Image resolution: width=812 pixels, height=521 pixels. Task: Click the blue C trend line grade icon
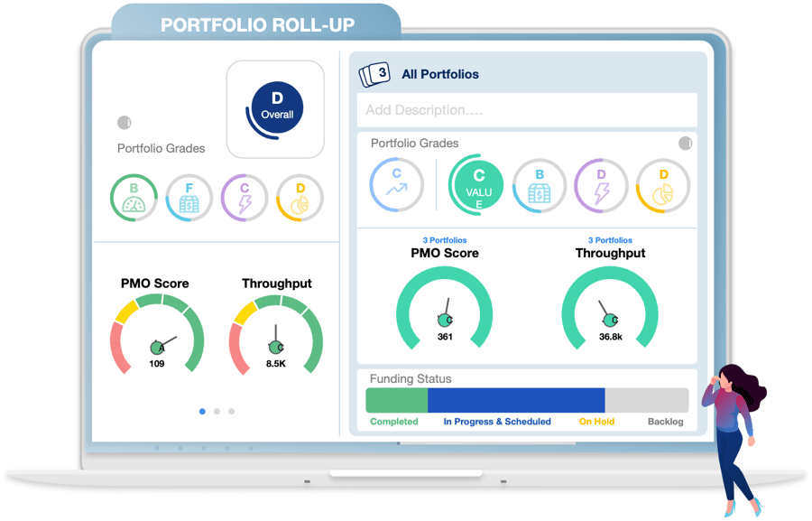[396, 184]
